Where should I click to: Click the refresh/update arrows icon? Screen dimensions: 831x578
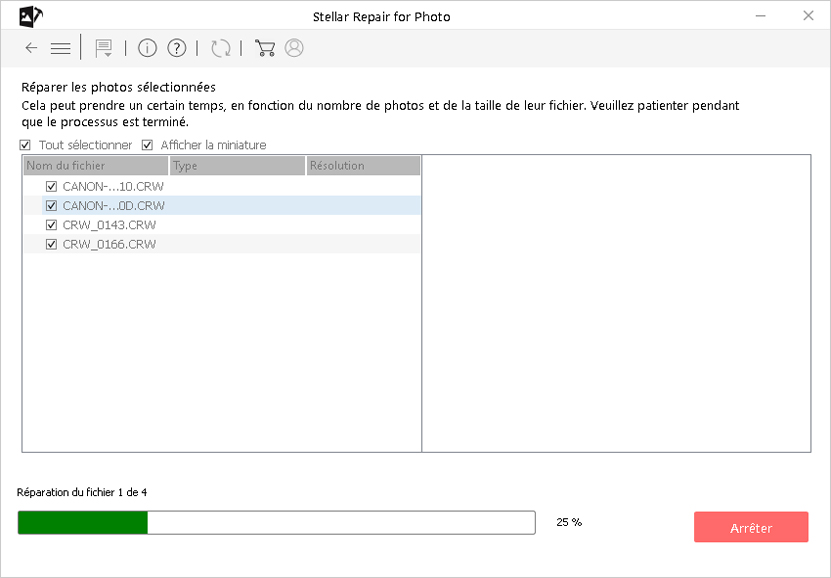pyautogui.click(x=221, y=48)
